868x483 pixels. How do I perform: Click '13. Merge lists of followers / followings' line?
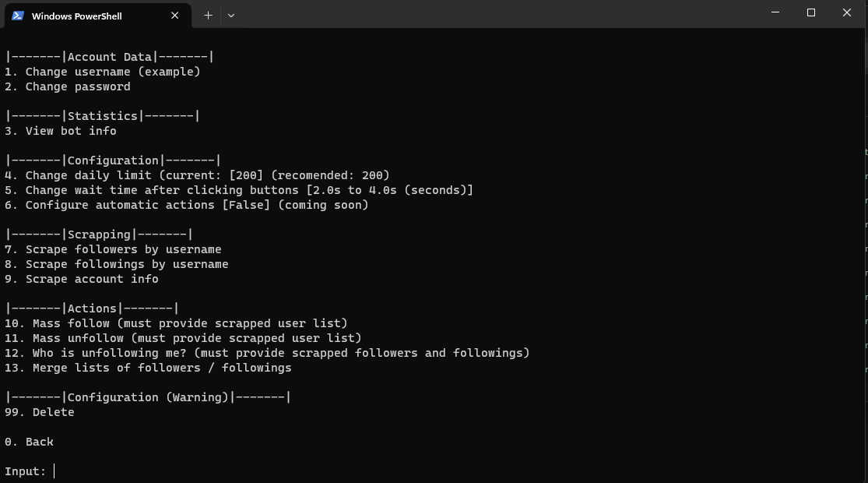[148, 368]
